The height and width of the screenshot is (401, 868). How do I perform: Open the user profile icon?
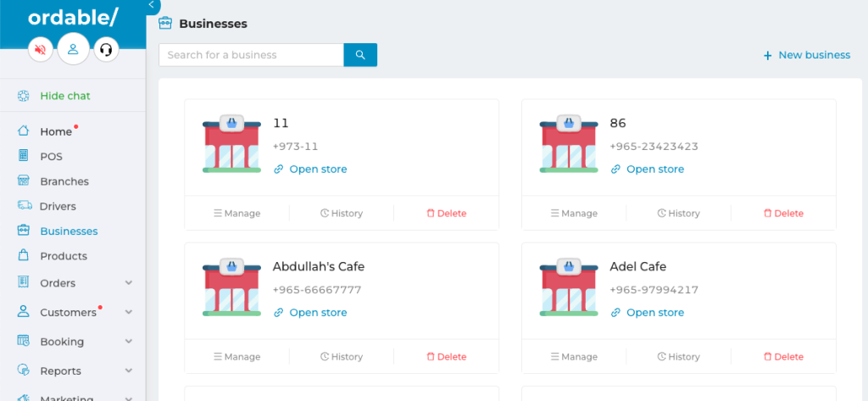(73, 48)
